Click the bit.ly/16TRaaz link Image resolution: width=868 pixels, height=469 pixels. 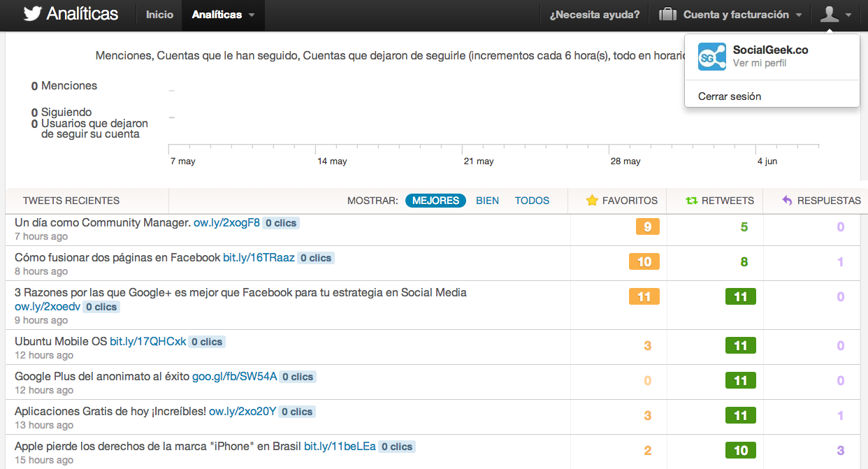point(259,258)
